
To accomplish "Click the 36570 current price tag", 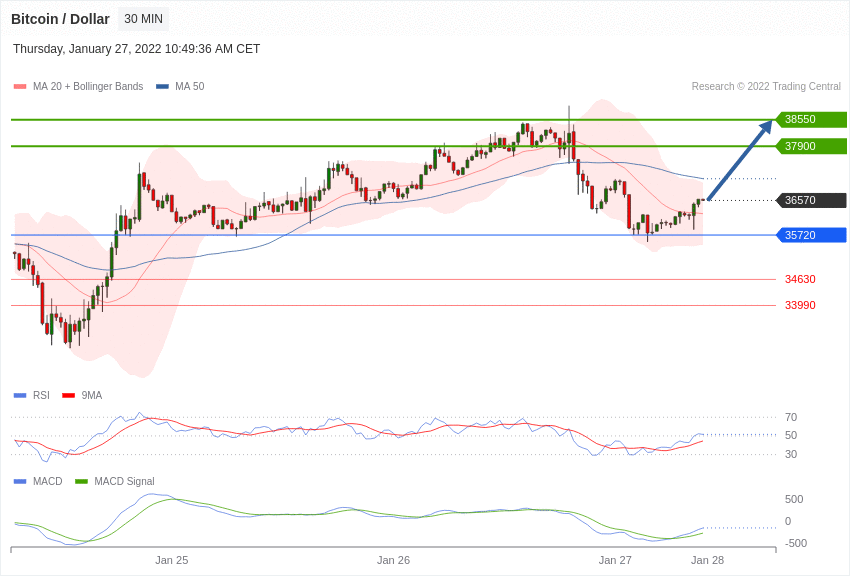I will pos(812,200).
